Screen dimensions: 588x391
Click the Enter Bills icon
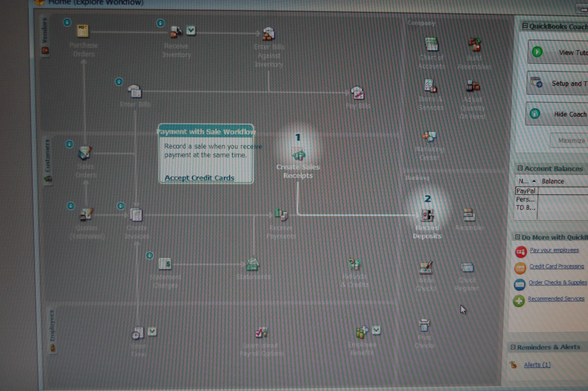[135, 91]
